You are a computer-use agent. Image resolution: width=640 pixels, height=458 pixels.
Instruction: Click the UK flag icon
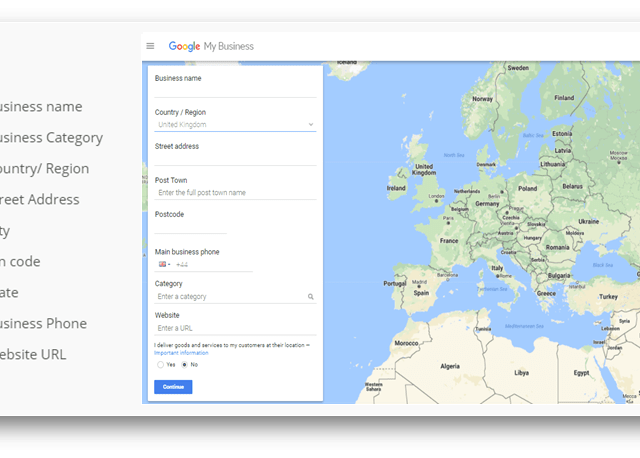[x=162, y=265]
